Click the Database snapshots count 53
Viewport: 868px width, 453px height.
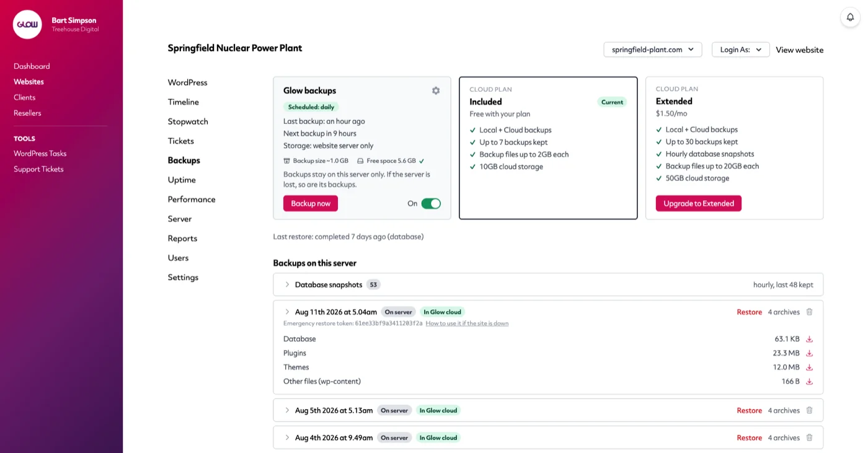pyautogui.click(x=373, y=285)
